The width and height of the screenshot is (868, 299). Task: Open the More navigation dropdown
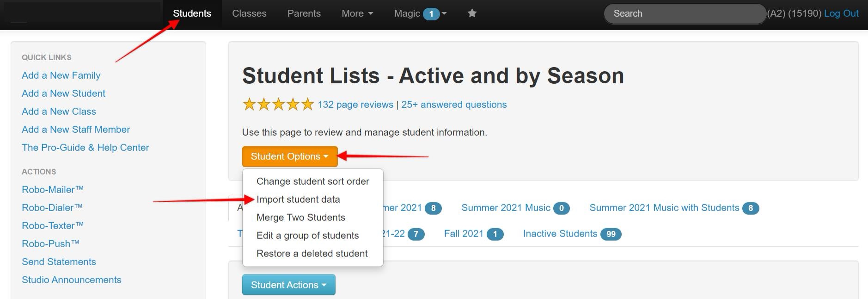[357, 13]
